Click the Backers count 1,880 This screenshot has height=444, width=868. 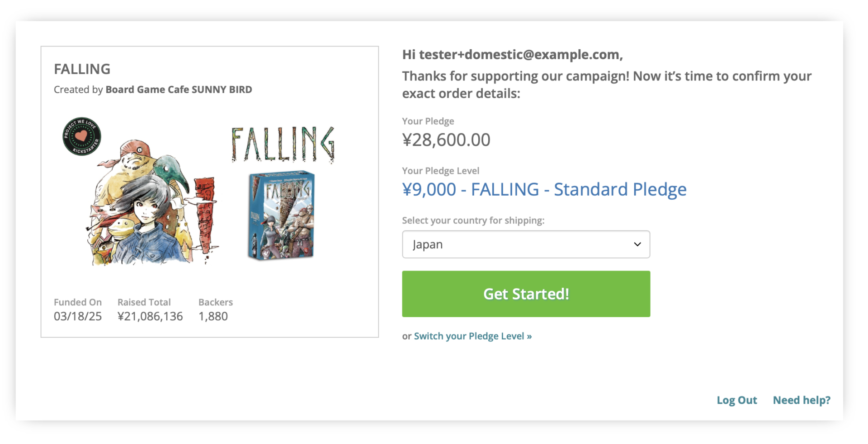[213, 316]
